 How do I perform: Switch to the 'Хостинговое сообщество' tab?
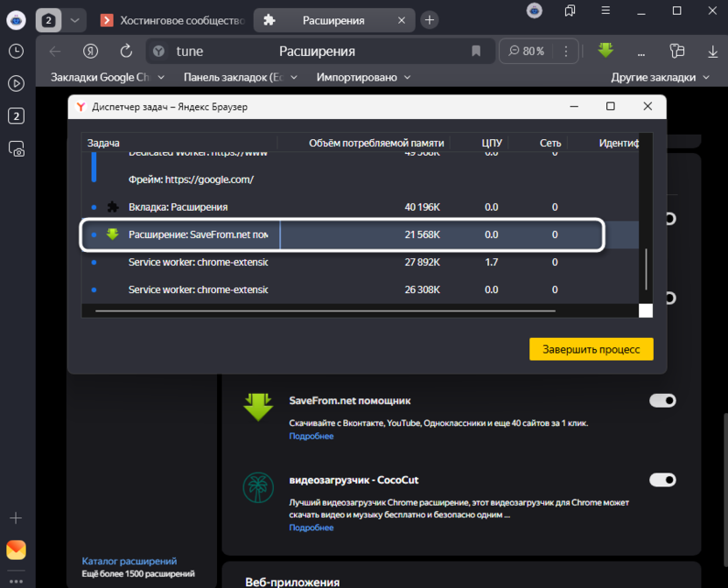tap(171, 19)
